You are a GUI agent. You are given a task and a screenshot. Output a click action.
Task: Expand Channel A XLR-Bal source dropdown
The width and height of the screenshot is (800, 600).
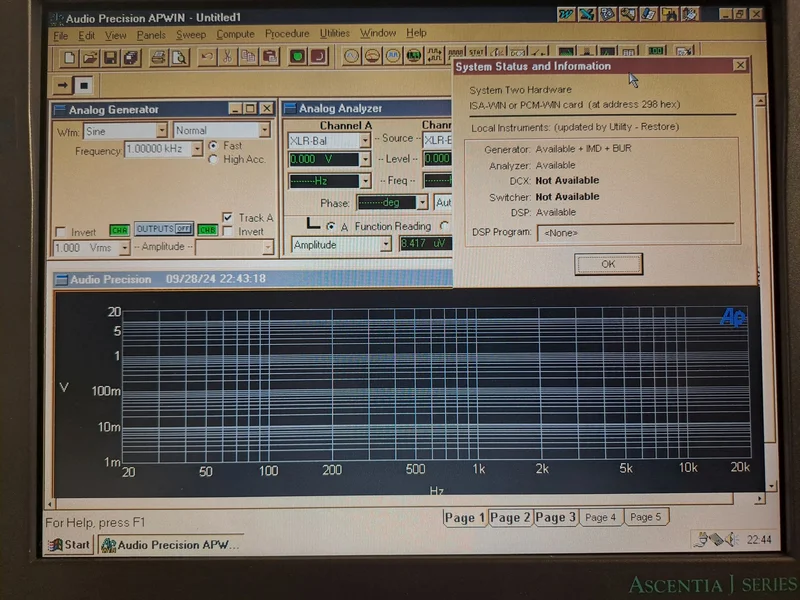click(365, 140)
